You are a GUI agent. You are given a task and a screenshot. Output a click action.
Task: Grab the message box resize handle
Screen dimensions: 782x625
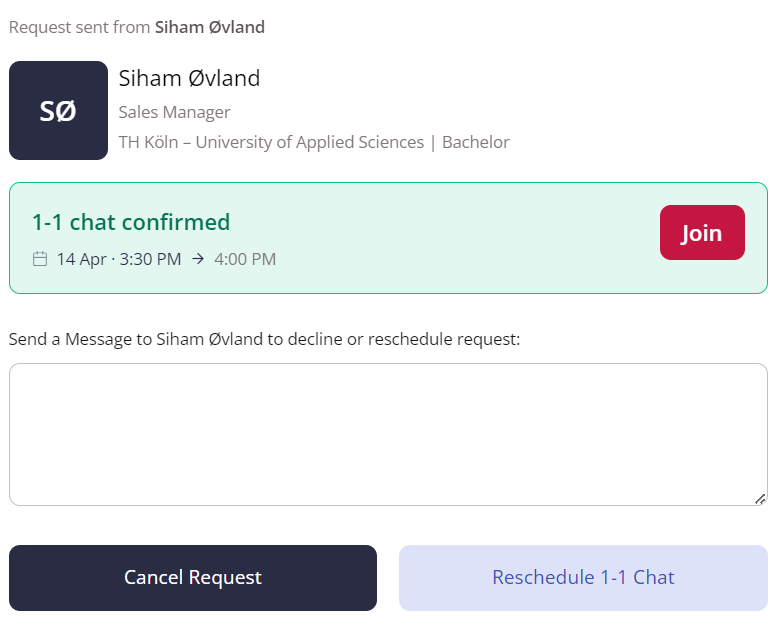(760, 499)
